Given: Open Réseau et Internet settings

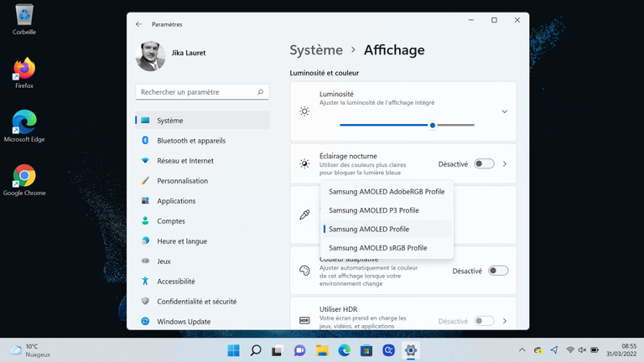Looking at the screenshot, I should 202,161.
